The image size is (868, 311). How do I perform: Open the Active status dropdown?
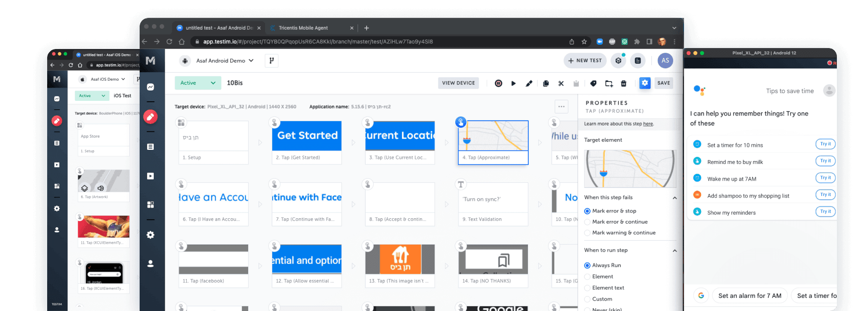tap(198, 83)
